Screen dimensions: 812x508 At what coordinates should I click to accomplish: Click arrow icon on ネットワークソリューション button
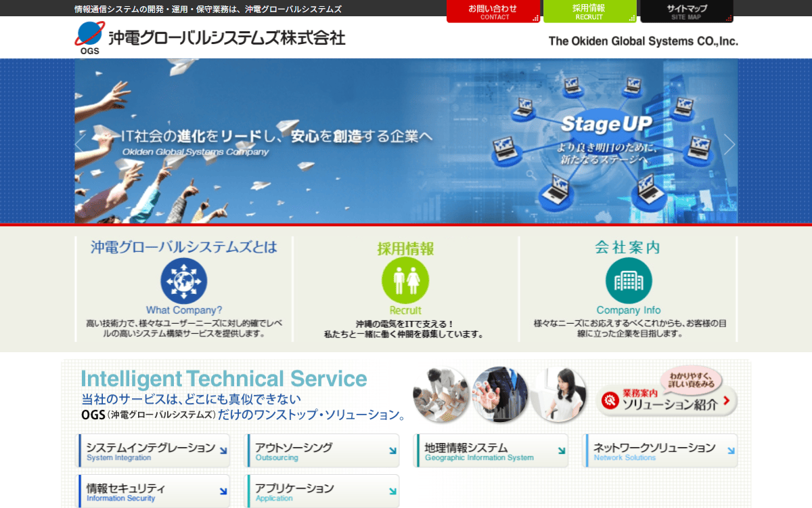pos(731,451)
